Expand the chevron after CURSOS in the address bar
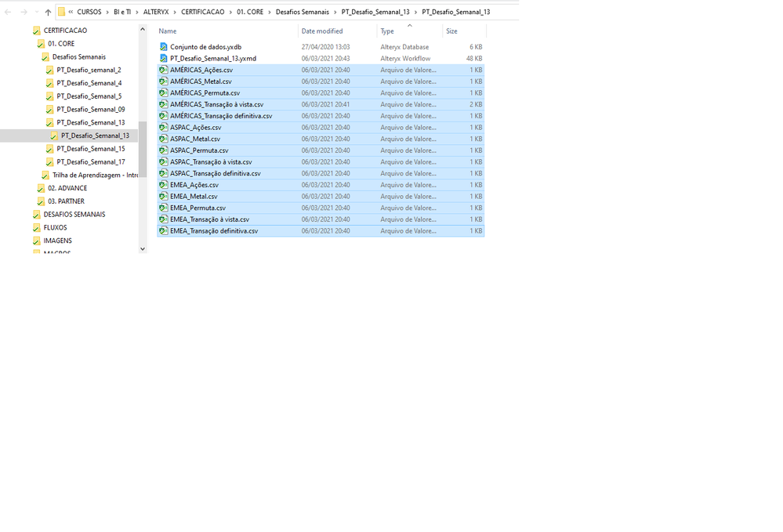This screenshot has height=532, width=783. [107, 12]
